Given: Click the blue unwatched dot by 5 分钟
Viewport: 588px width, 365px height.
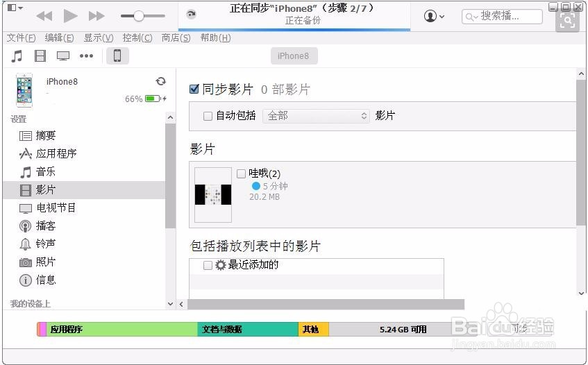Looking at the screenshot, I should click(255, 186).
